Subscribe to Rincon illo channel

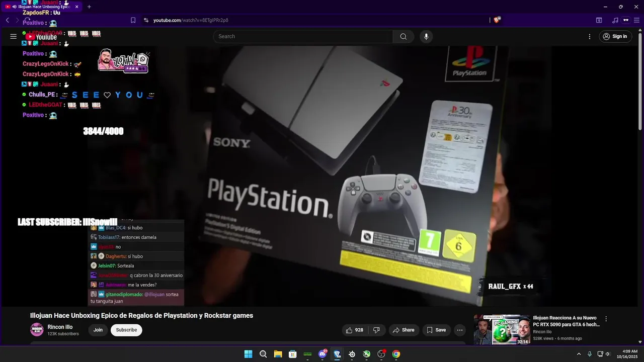126,330
